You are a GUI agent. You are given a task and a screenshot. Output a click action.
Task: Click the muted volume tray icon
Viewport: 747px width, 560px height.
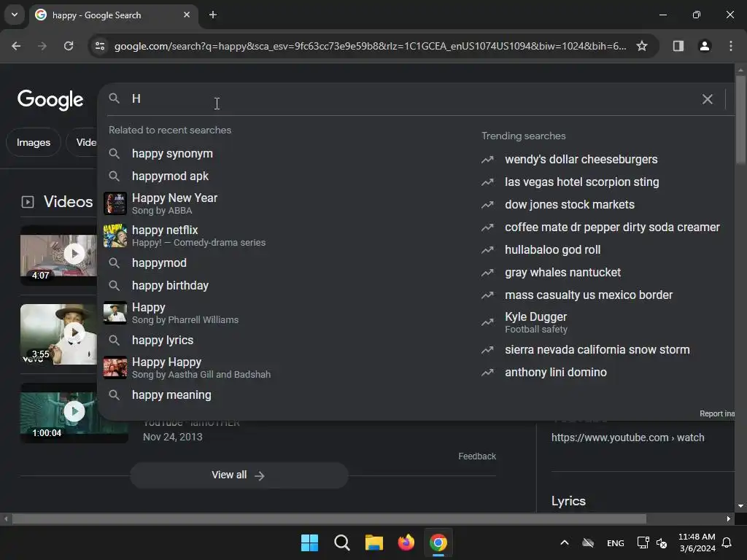click(x=662, y=542)
